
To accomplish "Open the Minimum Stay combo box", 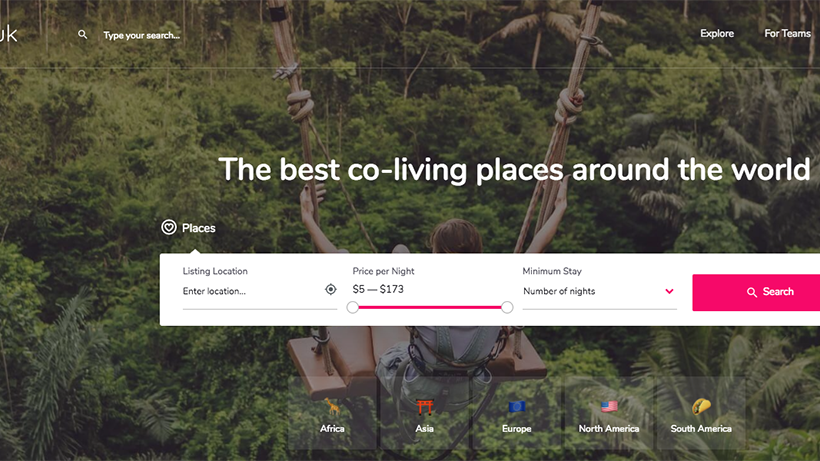I will pyautogui.click(x=599, y=292).
